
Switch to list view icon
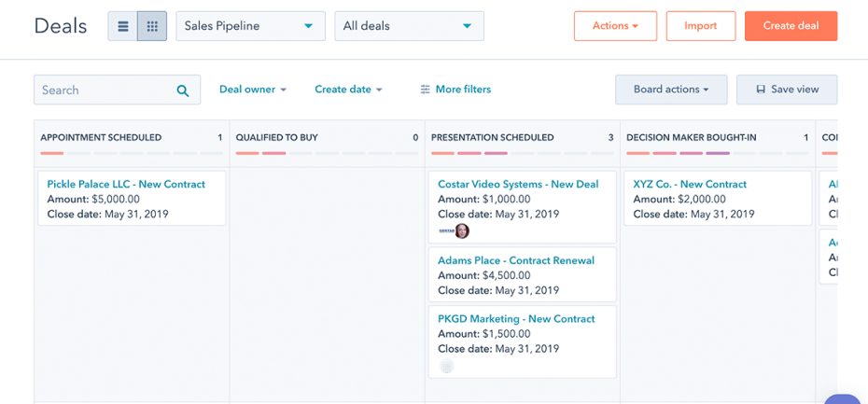click(123, 26)
